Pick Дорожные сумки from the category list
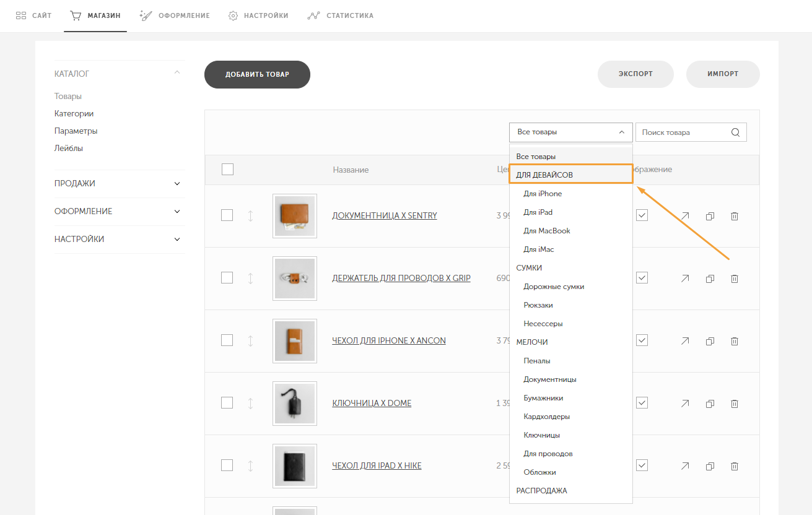The image size is (812, 515). tap(571, 287)
